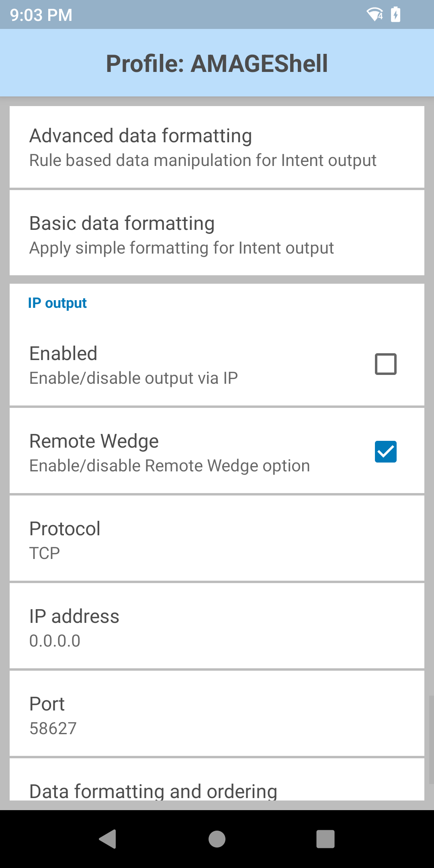Image resolution: width=434 pixels, height=868 pixels.
Task: Uncheck the Remote Wedge checkbox
Action: click(x=385, y=452)
